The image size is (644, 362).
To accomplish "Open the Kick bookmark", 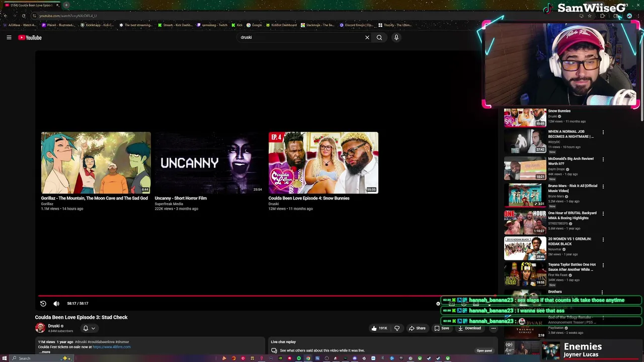I will coord(237,25).
